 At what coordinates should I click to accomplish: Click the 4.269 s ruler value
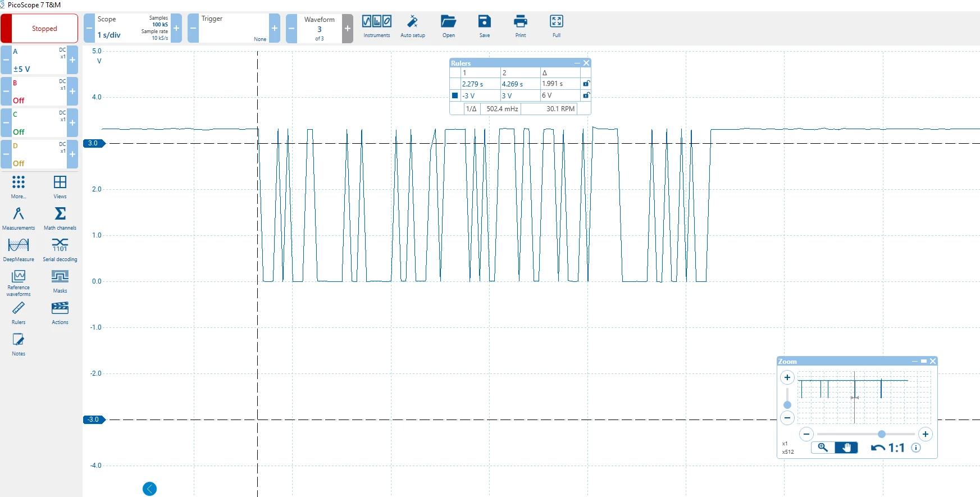512,84
